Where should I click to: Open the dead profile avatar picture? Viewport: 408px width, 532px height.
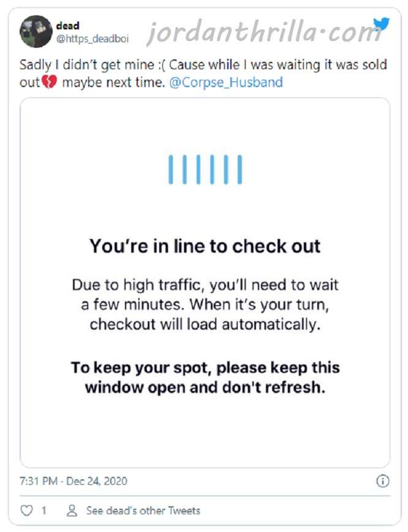point(36,31)
